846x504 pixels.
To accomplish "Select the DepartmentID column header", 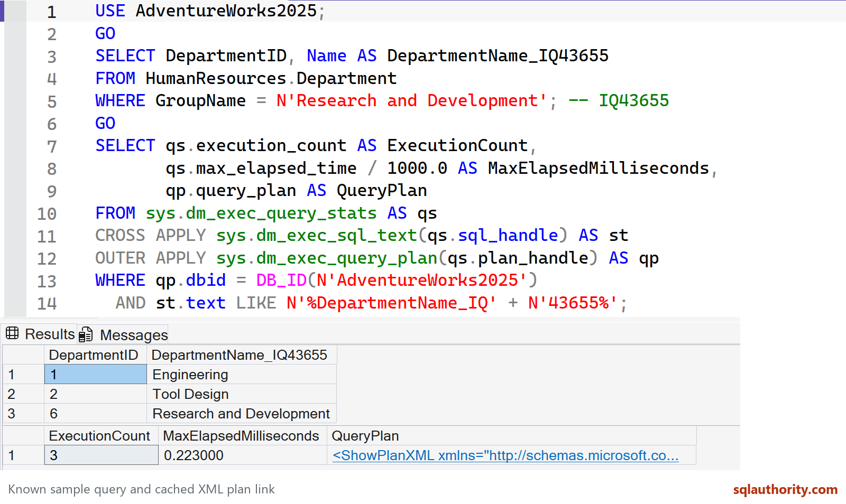I will 95,355.
